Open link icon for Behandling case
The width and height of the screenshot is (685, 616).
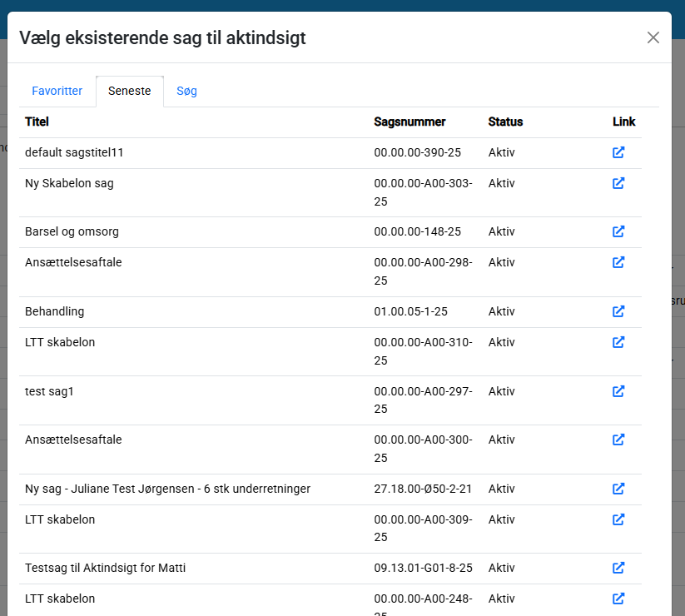[618, 311]
